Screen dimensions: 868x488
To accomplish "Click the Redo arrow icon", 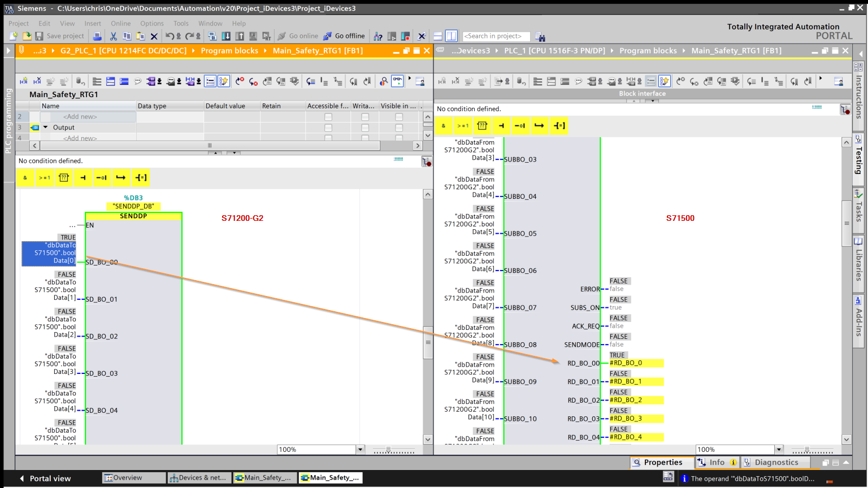I will pos(190,36).
